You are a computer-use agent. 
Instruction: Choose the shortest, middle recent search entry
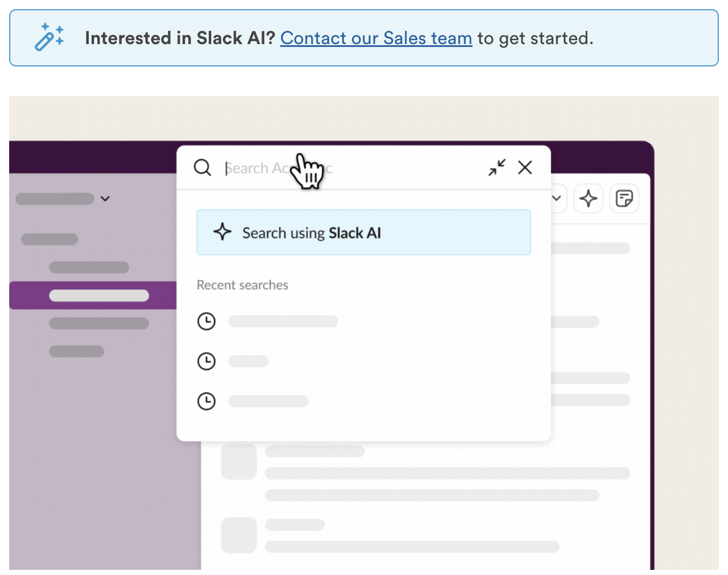248,361
